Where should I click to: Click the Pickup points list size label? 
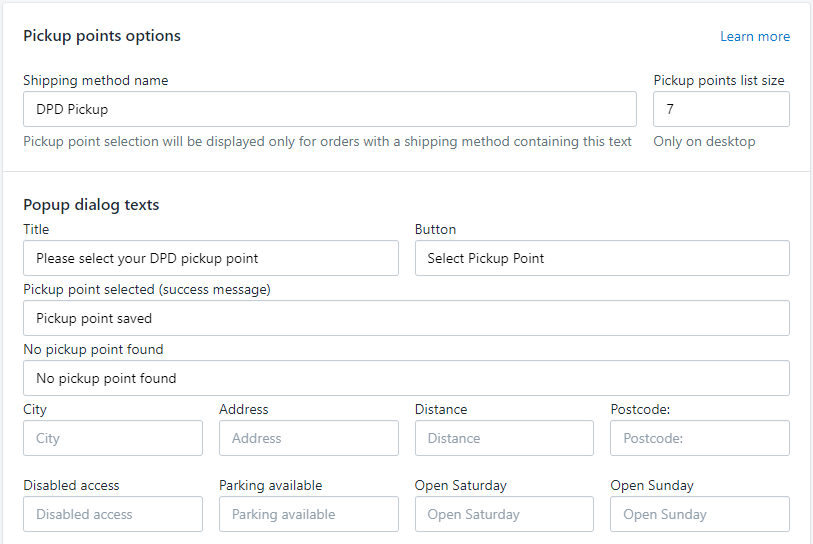(719, 80)
